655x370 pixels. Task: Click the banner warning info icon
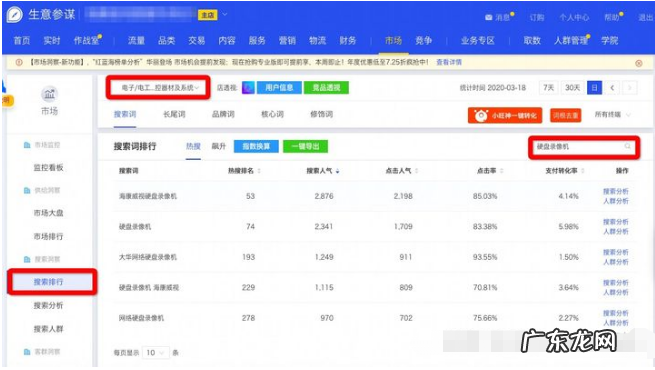pos(19,62)
